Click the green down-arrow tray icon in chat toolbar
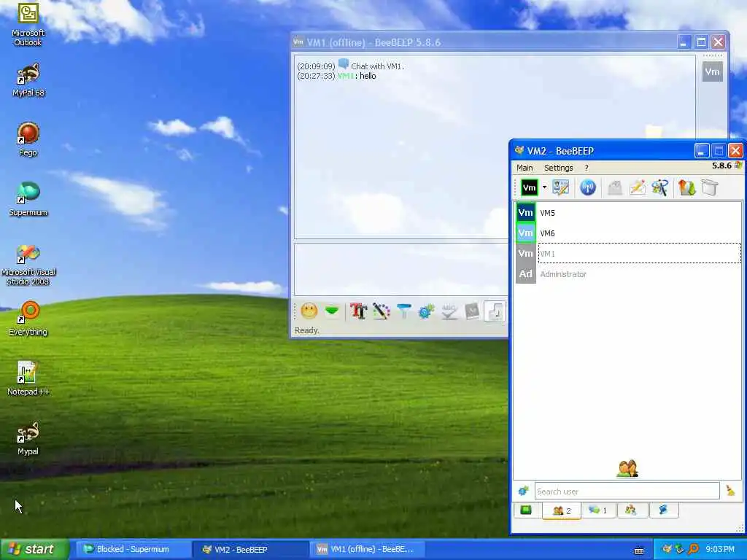 coord(332,311)
